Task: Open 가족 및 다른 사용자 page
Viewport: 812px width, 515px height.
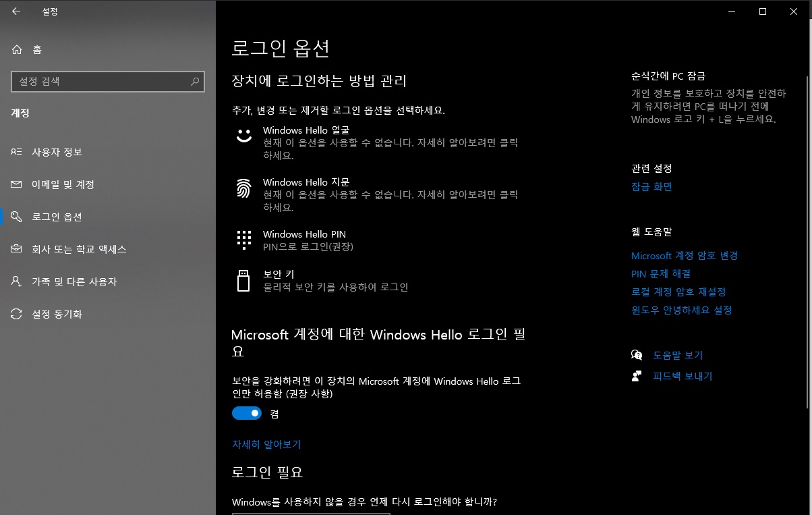Action: [x=108, y=281]
